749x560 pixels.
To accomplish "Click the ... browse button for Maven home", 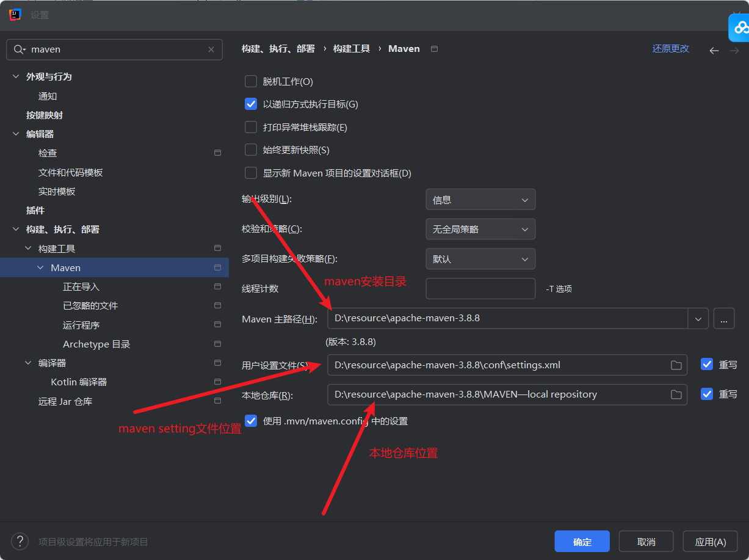I will (x=724, y=319).
